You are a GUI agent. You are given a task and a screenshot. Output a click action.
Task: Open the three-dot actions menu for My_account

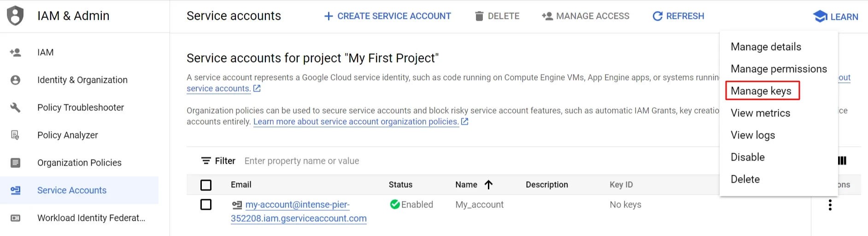(x=830, y=205)
